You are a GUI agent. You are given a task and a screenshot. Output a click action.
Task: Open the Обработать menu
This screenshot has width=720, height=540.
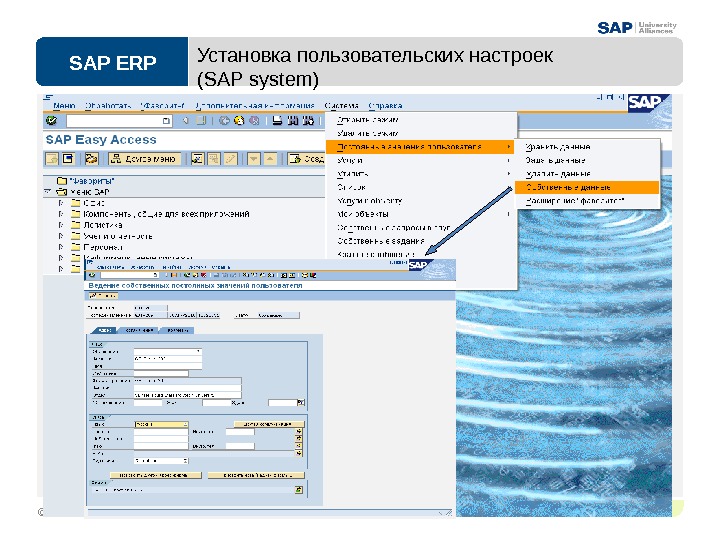pyautogui.click(x=108, y=106)
